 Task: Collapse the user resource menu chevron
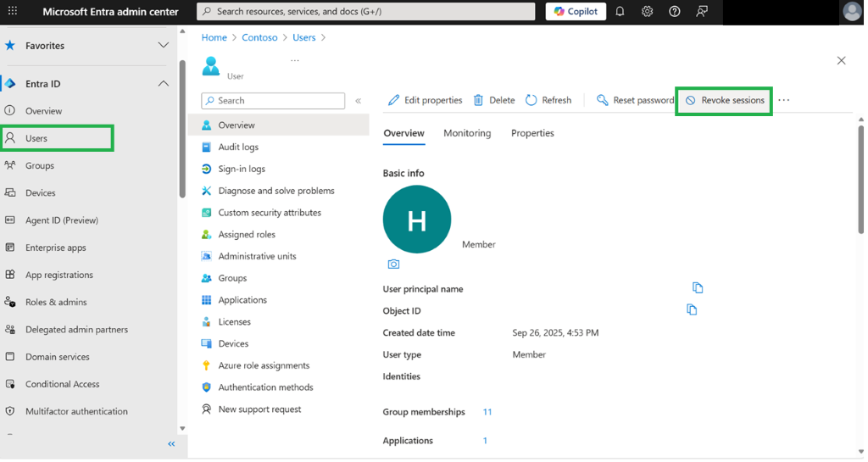pyautogui.click(x=359, y=101)
